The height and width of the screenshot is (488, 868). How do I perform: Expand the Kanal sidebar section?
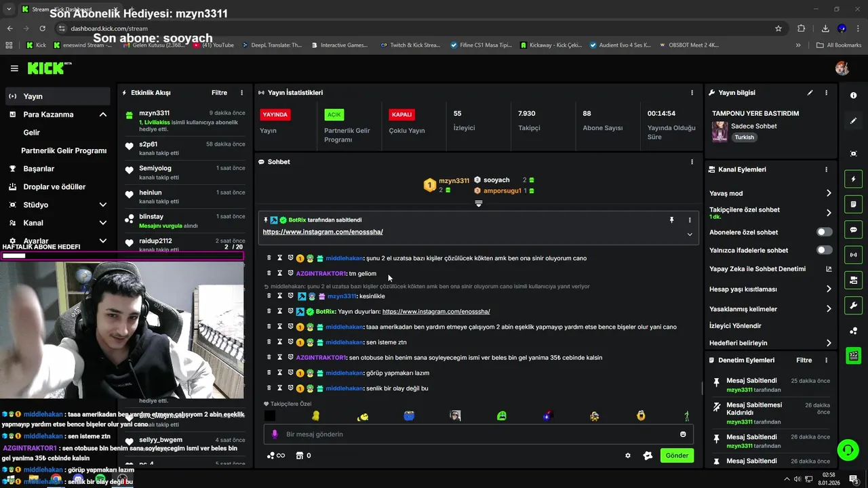(103, 223)
